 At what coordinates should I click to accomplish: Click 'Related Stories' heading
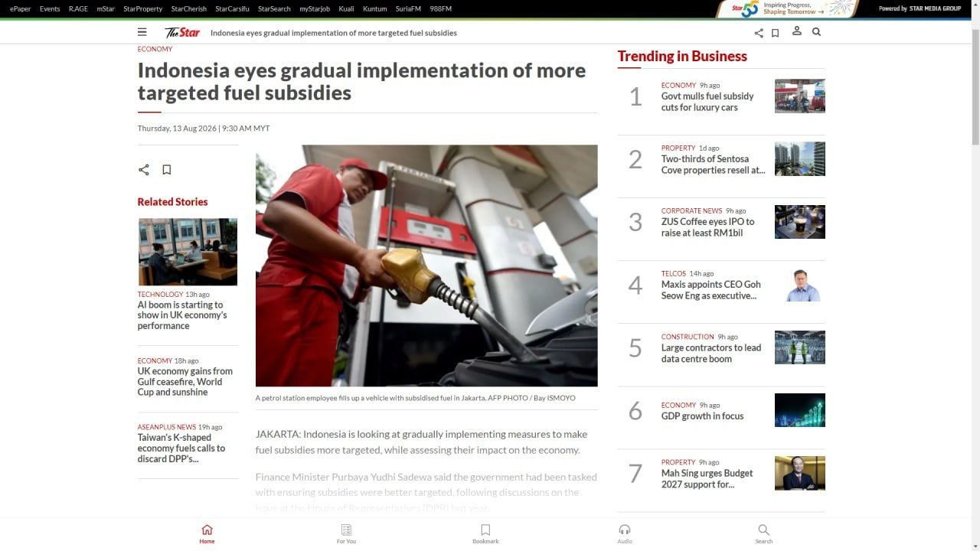172,202
